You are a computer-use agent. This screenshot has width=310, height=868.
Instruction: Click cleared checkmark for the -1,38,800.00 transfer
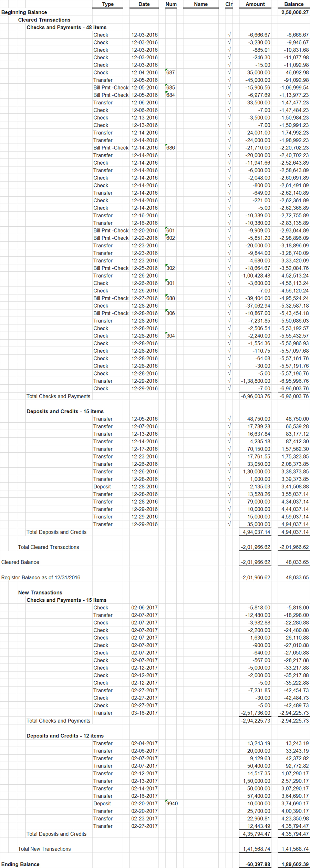click(x=229, y=381)
